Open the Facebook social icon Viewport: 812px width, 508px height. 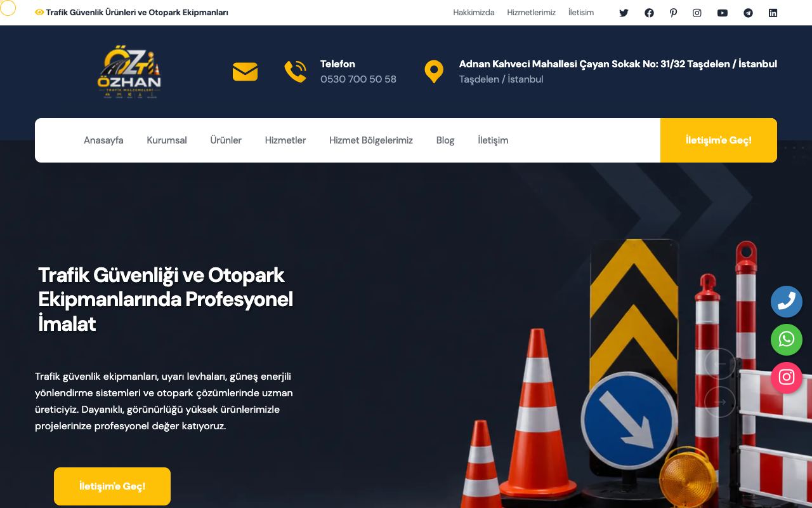click(649, 13)
